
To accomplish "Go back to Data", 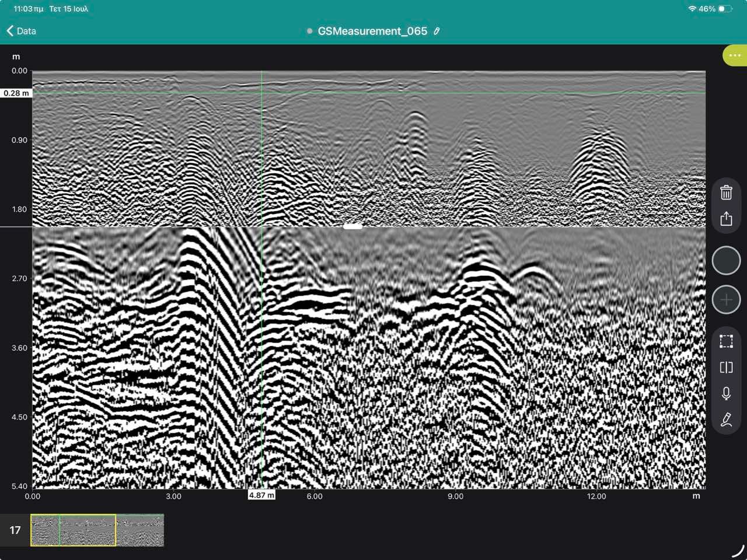I will click(21, 31).
